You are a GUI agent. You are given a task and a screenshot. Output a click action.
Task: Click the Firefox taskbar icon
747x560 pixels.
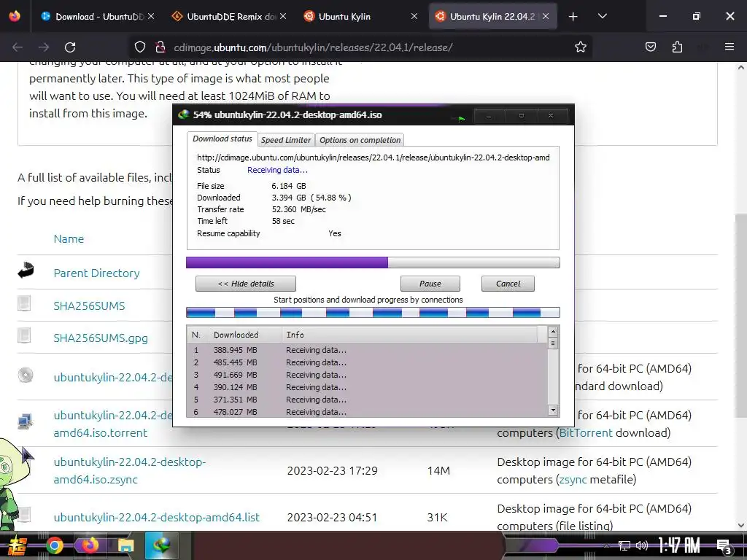coord(90,545)
